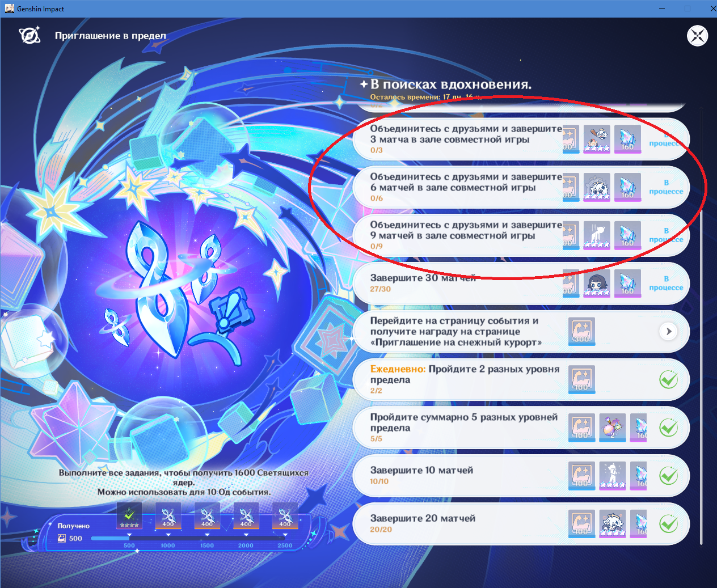Click the 400 reward at milestone 1000
717x588 pixels.
pos(168,516)
